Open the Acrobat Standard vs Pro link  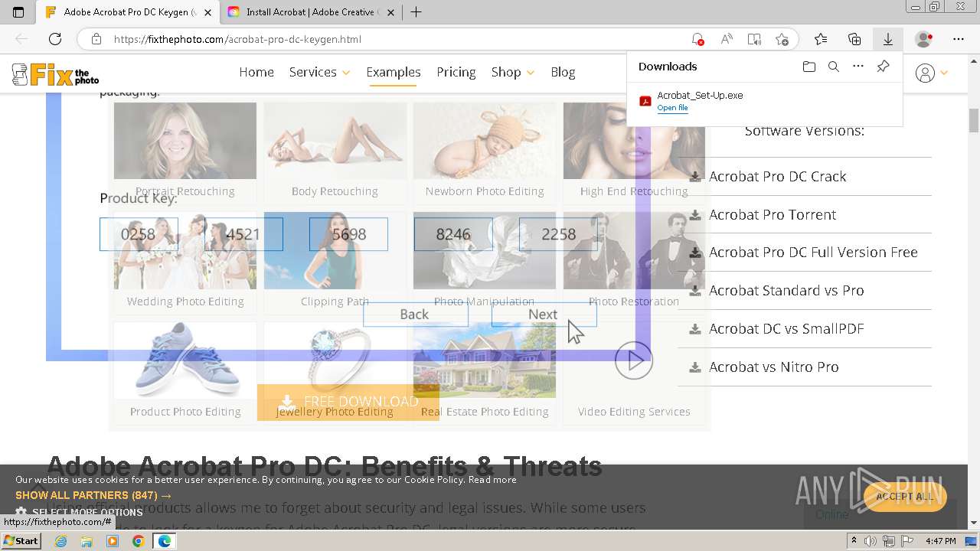click(786, 290)
